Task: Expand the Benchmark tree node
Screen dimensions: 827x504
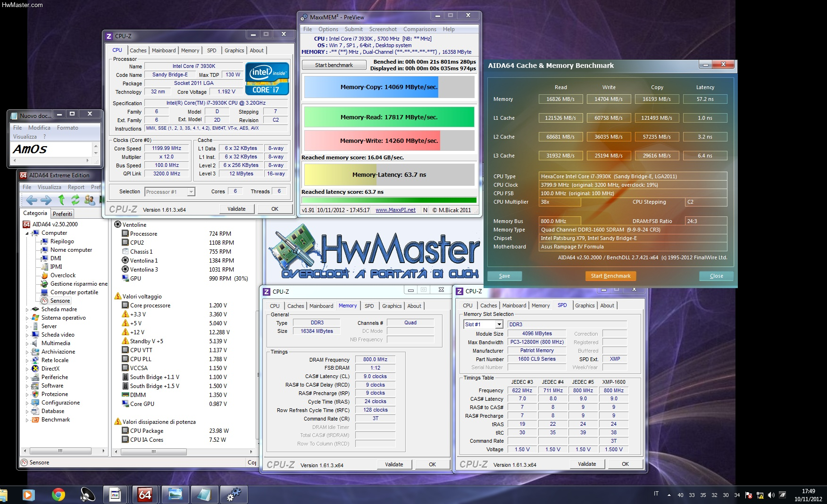Action: click(x=27, y=420)
